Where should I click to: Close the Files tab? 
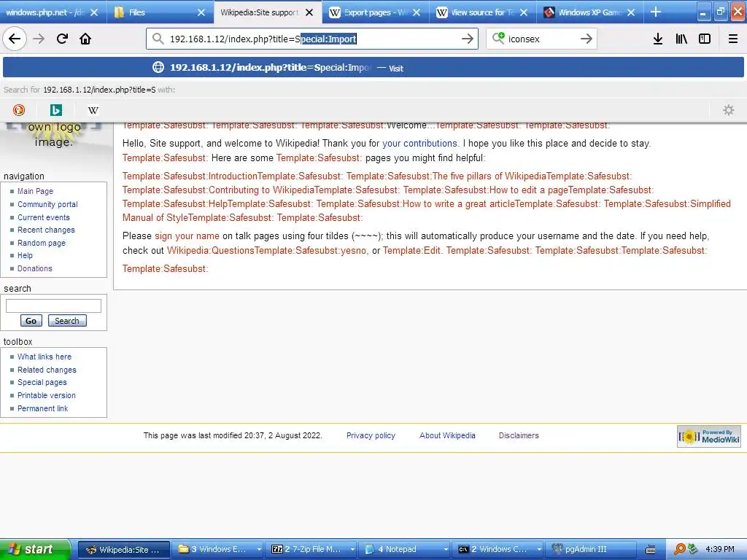click(201, 12)
